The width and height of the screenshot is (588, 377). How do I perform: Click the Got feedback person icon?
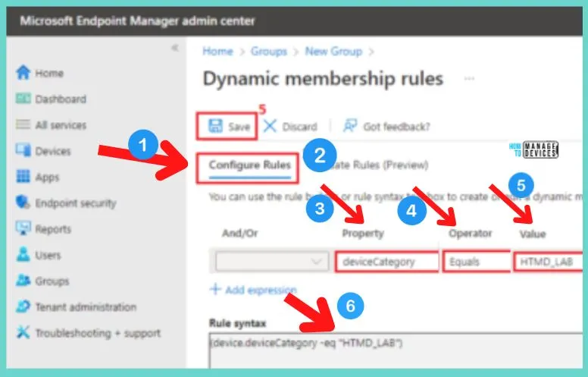click(x=350, y=126)
